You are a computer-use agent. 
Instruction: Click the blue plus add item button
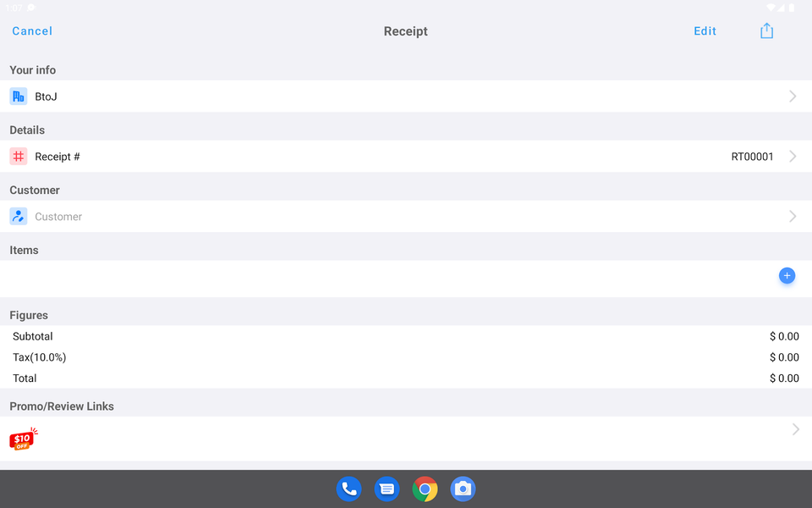787,276
